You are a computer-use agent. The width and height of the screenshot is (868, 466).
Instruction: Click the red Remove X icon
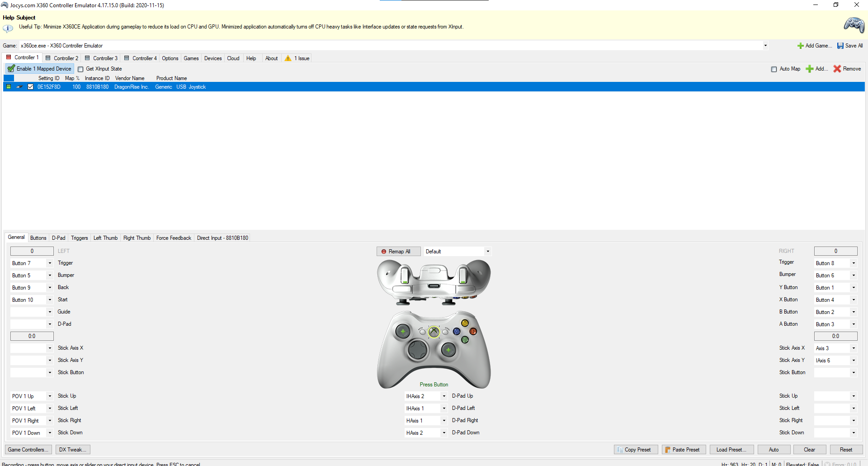click(837, 69)
